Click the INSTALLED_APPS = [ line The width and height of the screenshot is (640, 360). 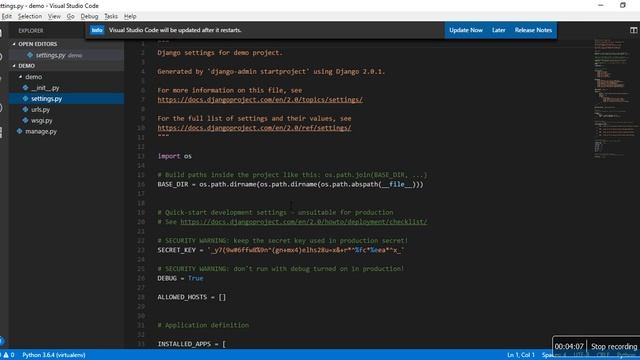coord(191,344)
